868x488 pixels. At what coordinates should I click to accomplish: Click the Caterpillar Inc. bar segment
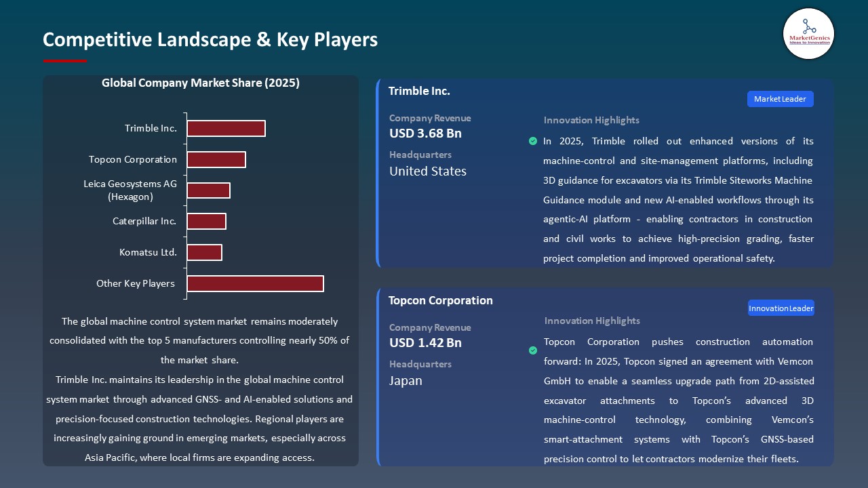[207, 221]
